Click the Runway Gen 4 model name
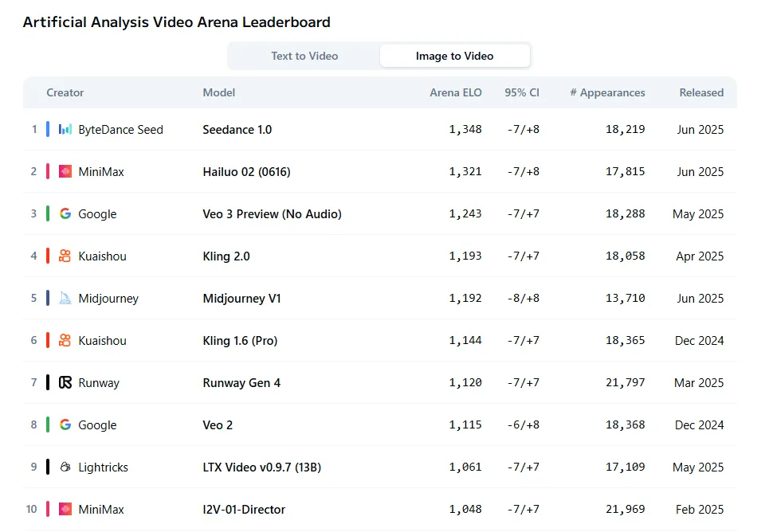 [241, 382]
